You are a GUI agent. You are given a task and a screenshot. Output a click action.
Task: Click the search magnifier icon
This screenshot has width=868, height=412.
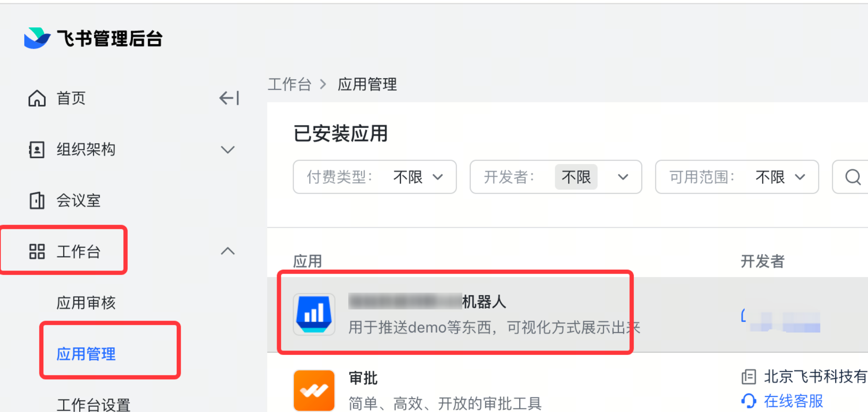853,177
